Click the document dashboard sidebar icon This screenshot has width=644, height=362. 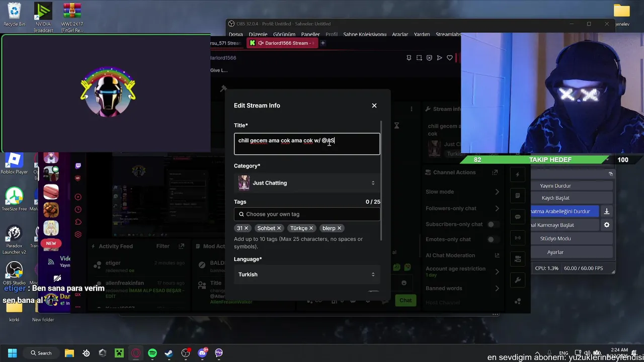518,196
